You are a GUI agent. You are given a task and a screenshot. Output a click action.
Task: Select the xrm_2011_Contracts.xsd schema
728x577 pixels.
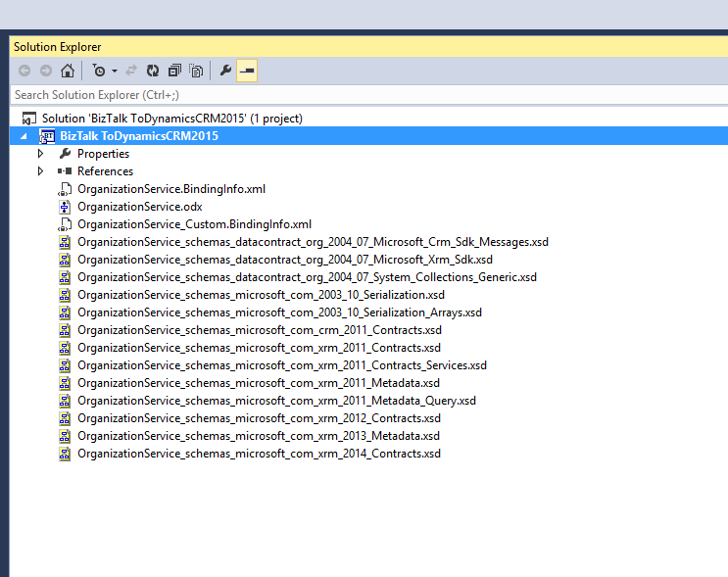tap(259, 348)
